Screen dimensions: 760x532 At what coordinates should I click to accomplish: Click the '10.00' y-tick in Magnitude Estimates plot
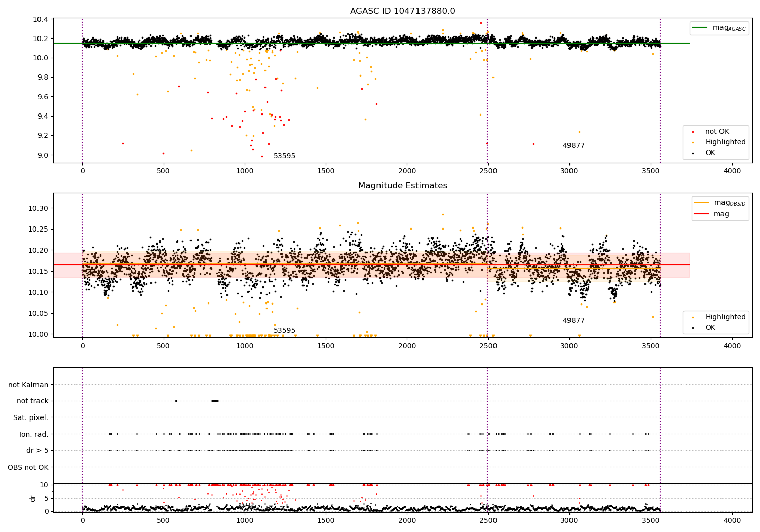(39, 334)
